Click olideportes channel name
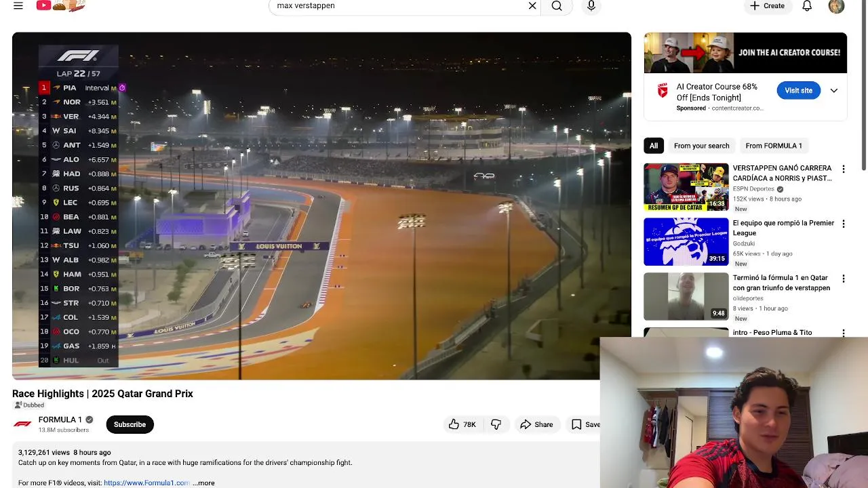The width and height of the screenshot is (868, 488). 748,298
